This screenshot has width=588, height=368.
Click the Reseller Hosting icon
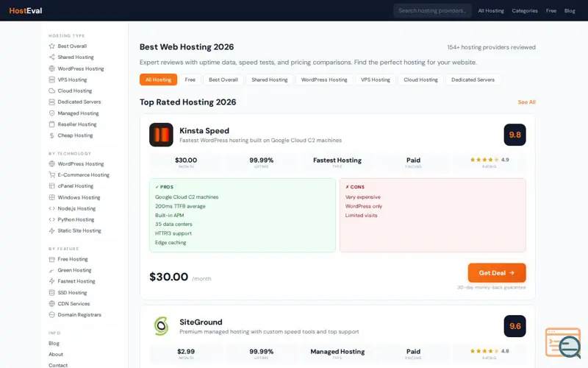51,124
